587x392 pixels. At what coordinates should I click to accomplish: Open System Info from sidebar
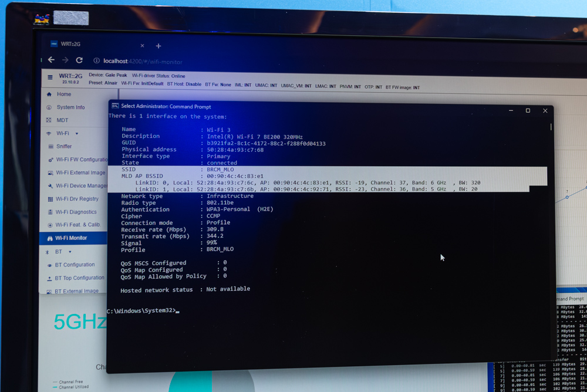(x=71, y=107)
